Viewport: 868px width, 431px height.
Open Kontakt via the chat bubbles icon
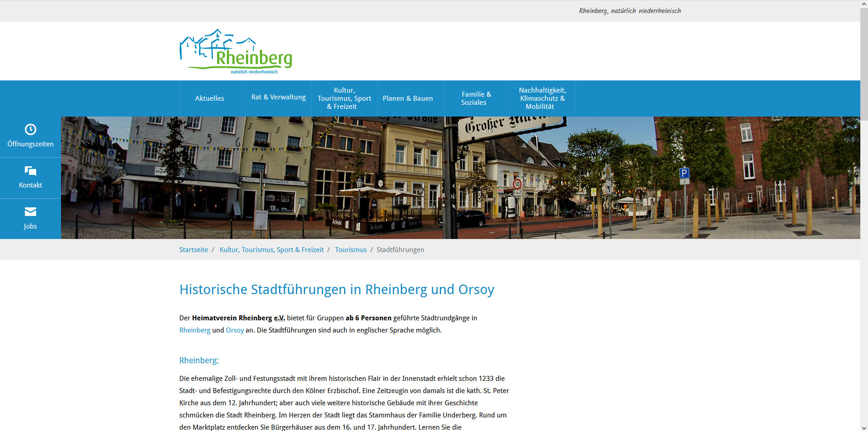point(30,171)
